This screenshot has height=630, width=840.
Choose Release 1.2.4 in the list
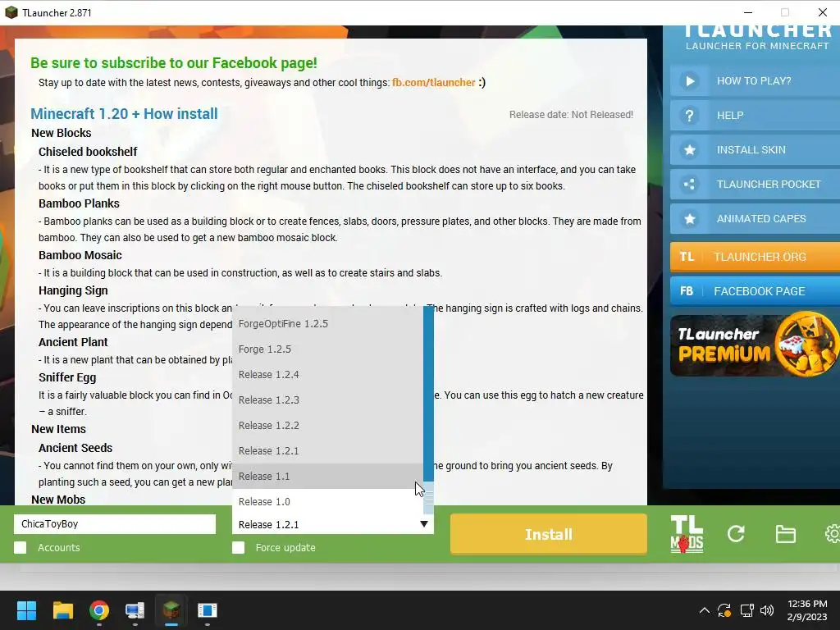coord(327,374)
